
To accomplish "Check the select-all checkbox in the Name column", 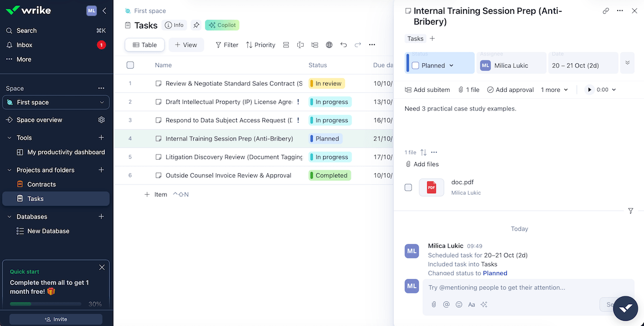I will pyautogui.click(x=130, y=64).
